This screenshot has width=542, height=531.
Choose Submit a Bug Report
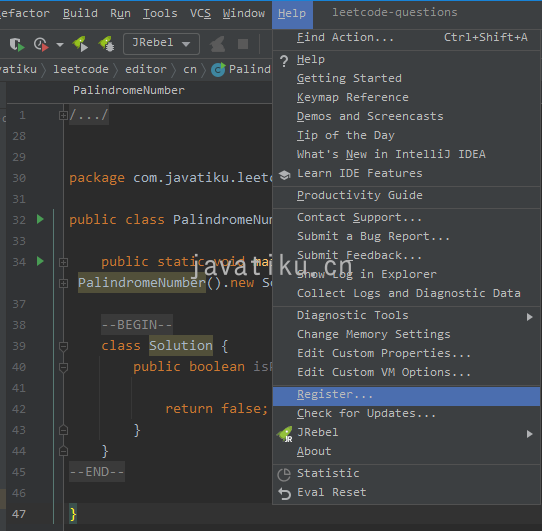406,236
